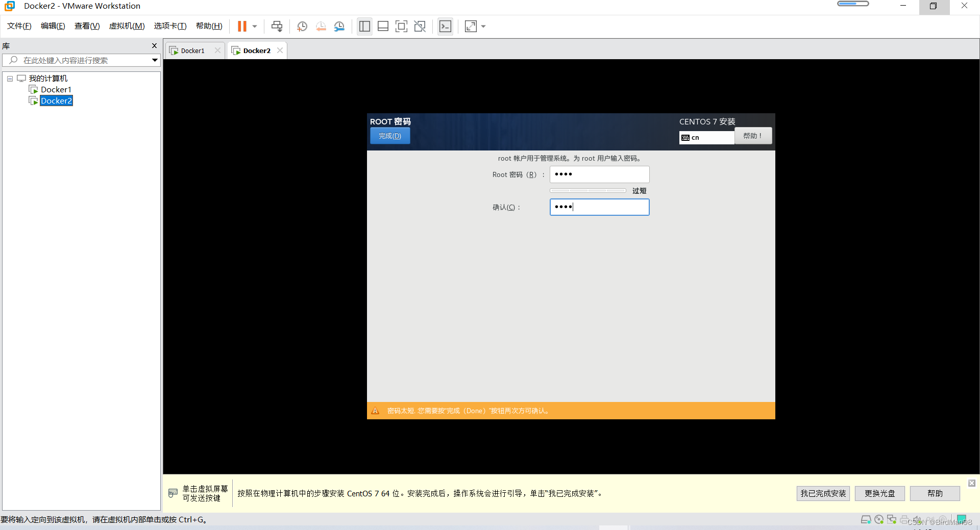This screenshot has width=980, height=530.
Task: Click the 确认 confirm password field
Action: [599, 207]
